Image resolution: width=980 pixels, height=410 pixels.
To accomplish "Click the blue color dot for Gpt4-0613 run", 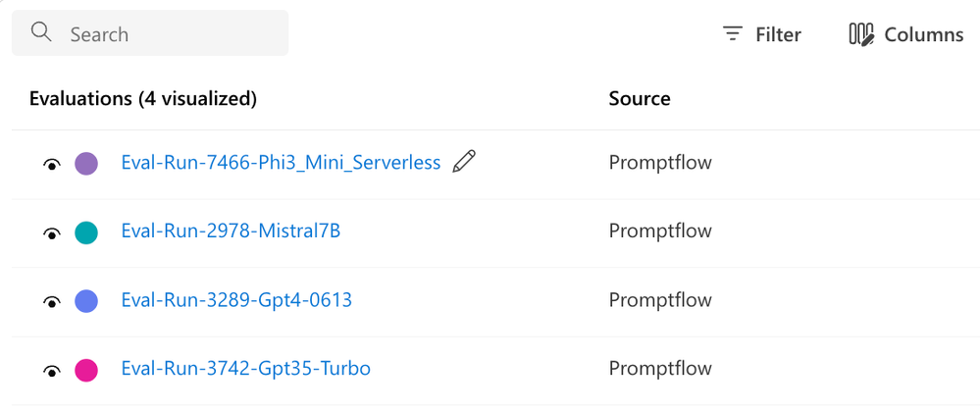I will [x=86, y=301].
